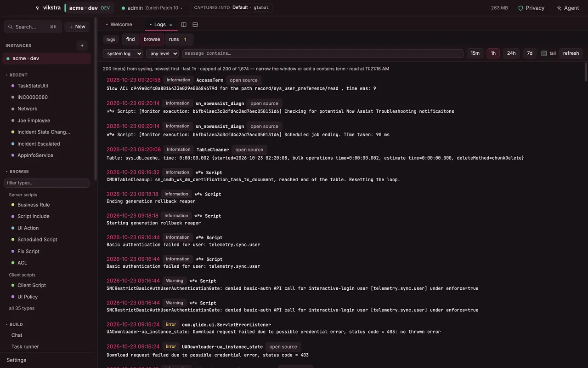Open the Agent sparkle button
The height and width of the screenshot is (368, 588).
click(568, 8)
